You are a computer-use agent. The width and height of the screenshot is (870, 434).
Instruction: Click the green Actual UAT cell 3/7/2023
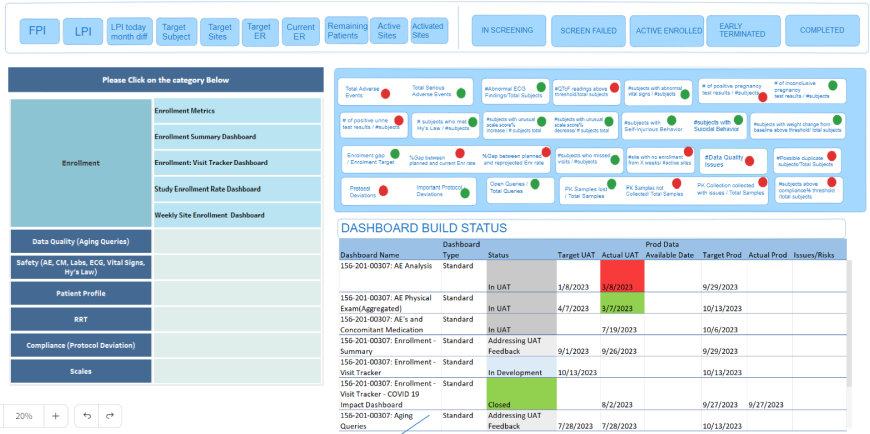pos(622,303)
